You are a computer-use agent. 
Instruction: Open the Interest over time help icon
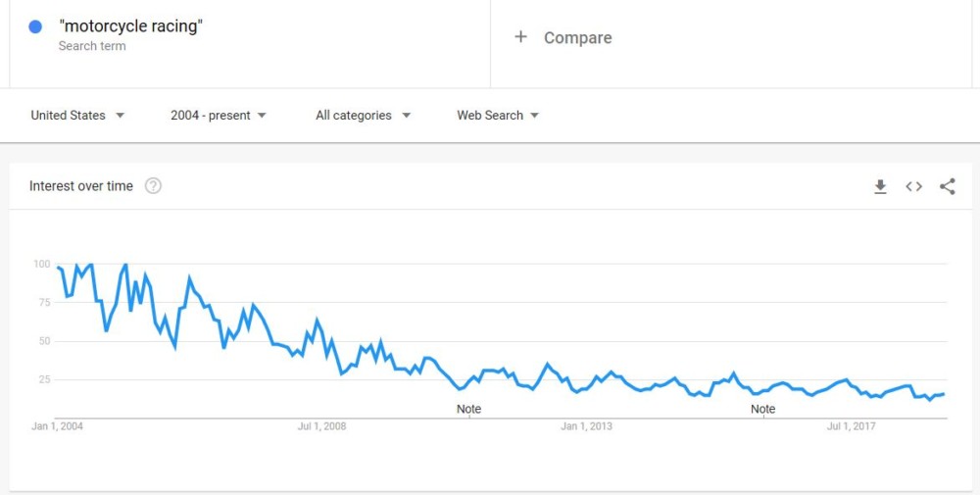153,186
